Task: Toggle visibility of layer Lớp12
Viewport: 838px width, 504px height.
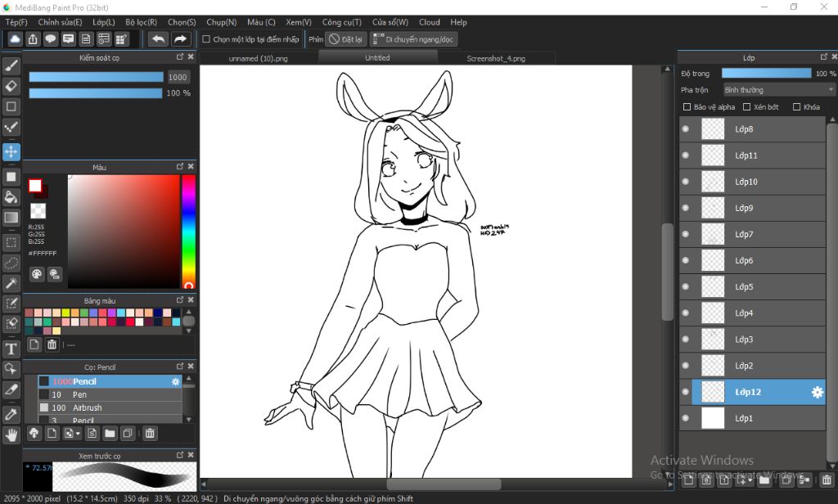Action: click(x=686, y=392)
